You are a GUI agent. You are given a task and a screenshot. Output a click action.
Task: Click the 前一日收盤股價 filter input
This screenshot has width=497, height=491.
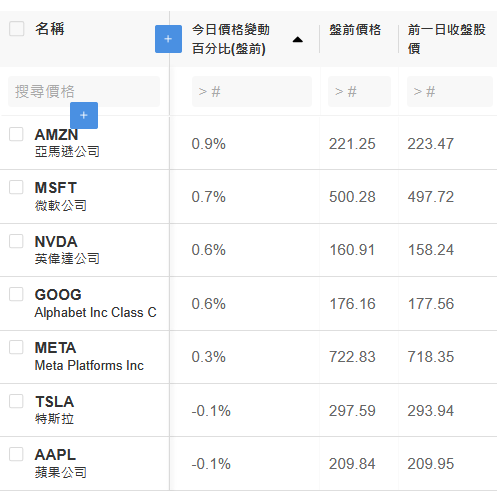(x=450, y=92)
